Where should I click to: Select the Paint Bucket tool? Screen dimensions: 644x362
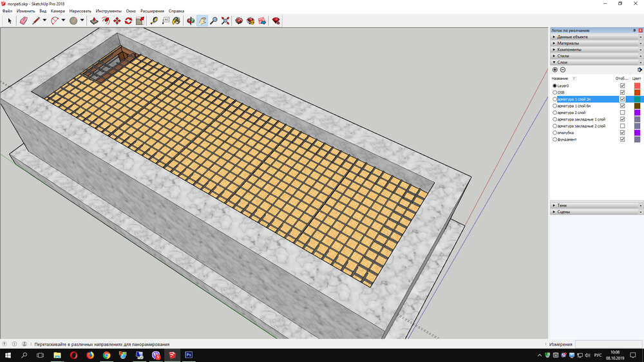pos(176,21)
